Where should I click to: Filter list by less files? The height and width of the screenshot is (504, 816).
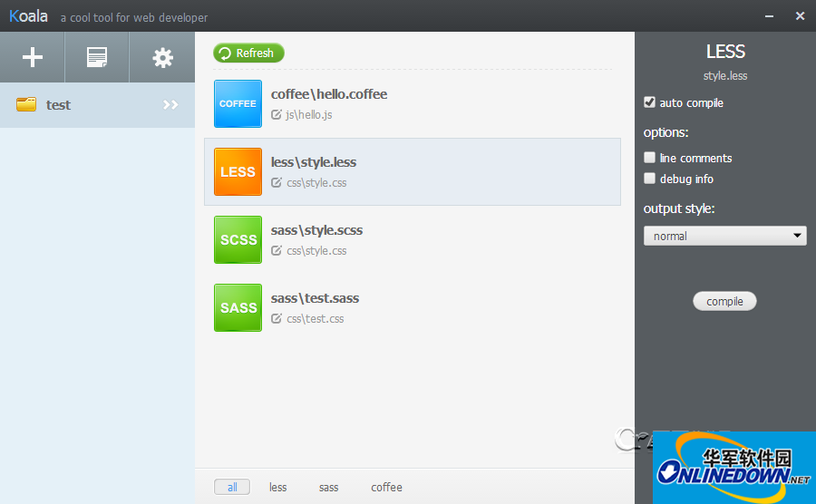tap(278, 488)
